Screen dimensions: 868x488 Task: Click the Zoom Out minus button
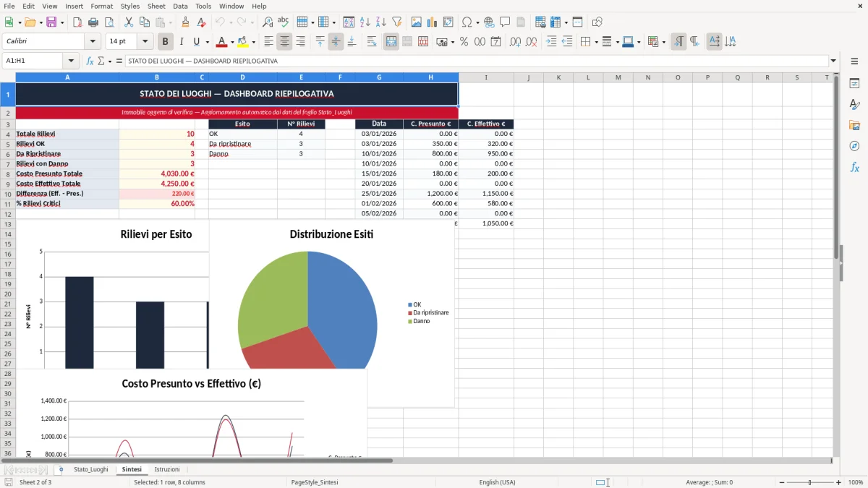click(782, 482)
